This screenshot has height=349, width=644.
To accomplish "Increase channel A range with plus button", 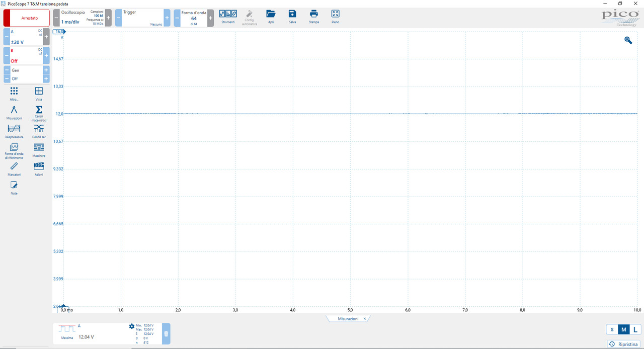I will coord(46,37).
